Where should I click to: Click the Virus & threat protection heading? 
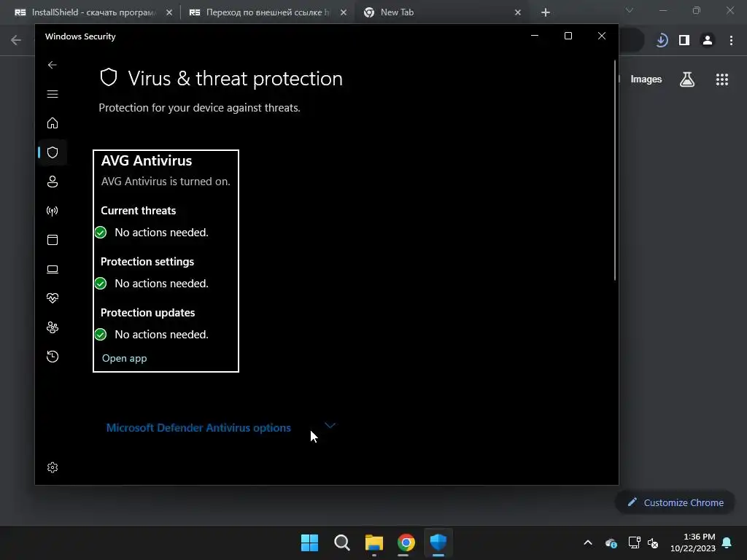tap(236, 79)
